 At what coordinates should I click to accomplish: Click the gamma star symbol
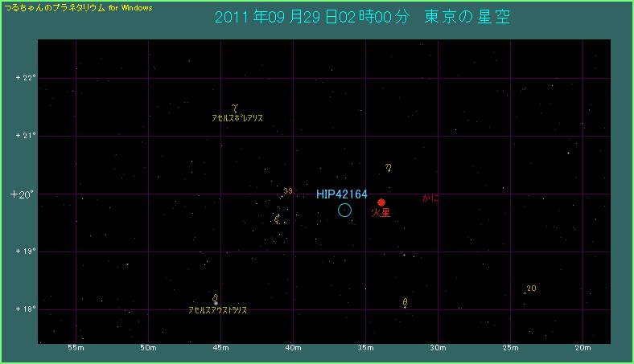235,107
